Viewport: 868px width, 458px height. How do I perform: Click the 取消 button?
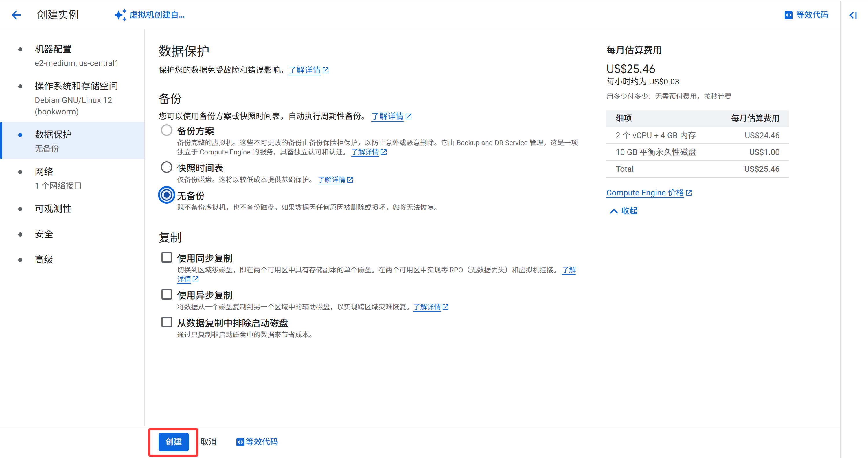[208, 442]
